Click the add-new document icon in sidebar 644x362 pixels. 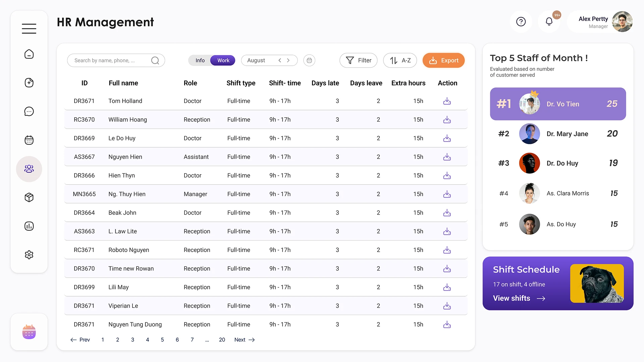coord(29,82)
